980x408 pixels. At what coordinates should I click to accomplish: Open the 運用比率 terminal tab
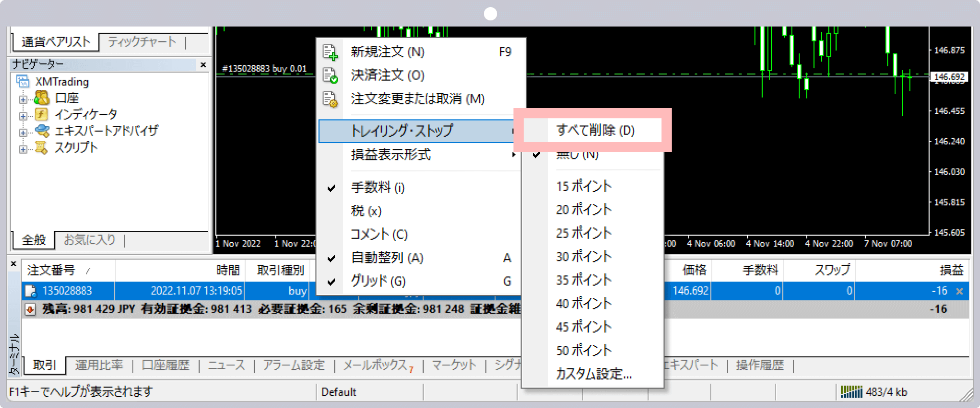click(x=99, y=365)
